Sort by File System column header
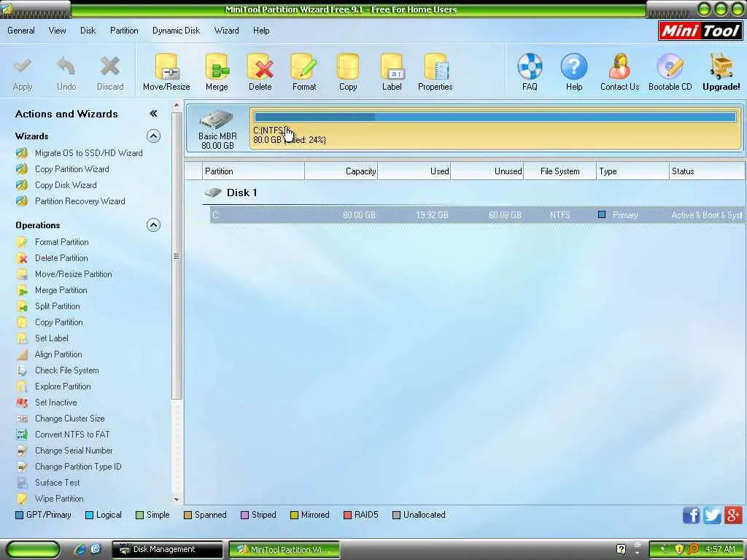Viewport: 747px width, 560px height. point(560,171)
